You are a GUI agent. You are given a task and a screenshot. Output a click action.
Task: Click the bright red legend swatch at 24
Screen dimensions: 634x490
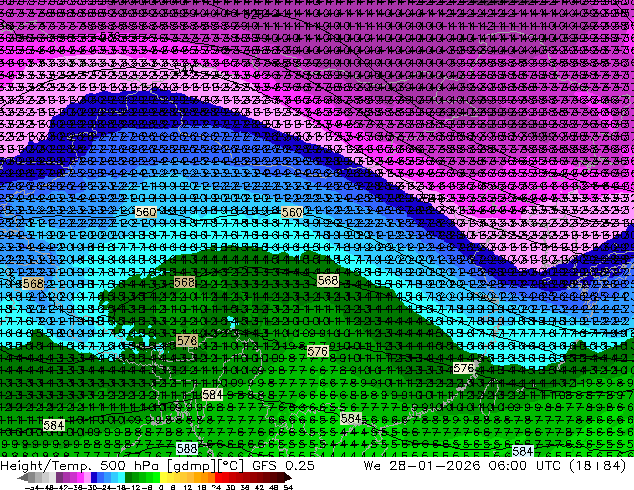pos(218,477)
